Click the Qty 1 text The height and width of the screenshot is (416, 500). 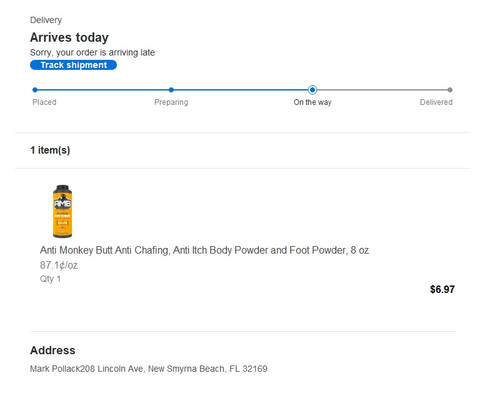[x=50, y=279]
